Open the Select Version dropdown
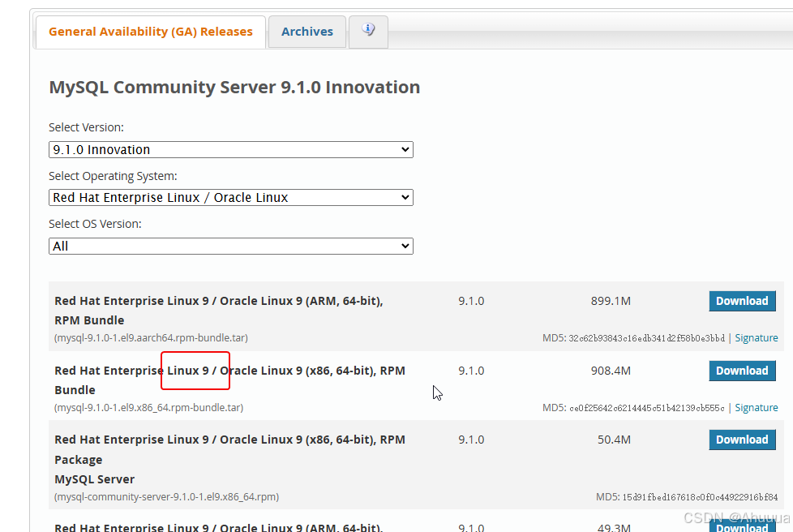The height and width of the screenshot is (532, 793). [x=230, y=150]
